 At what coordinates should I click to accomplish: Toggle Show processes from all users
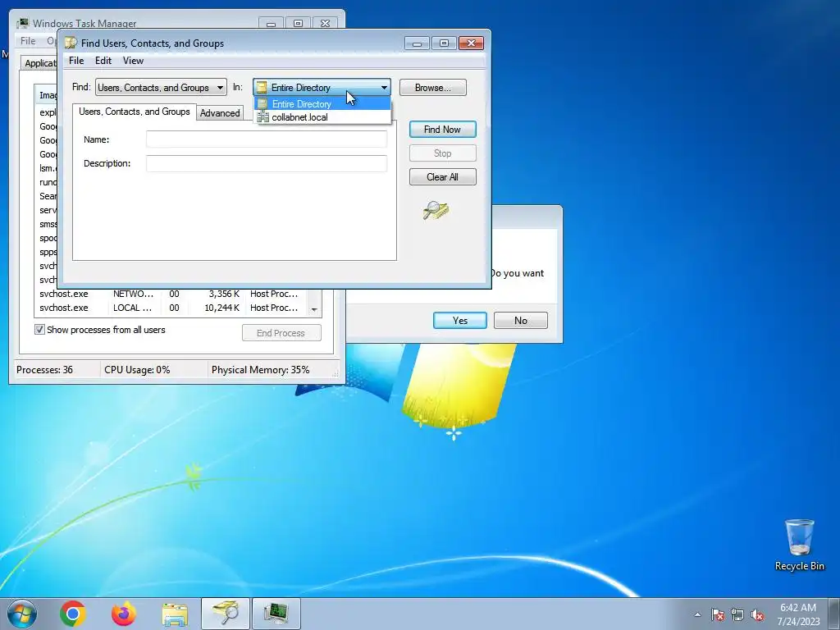tap(39, 330)
